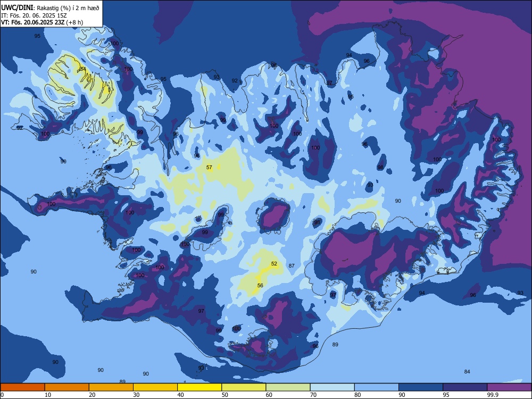
Task: Click the '87' humidity value on the map
Action: click(292, 265)
